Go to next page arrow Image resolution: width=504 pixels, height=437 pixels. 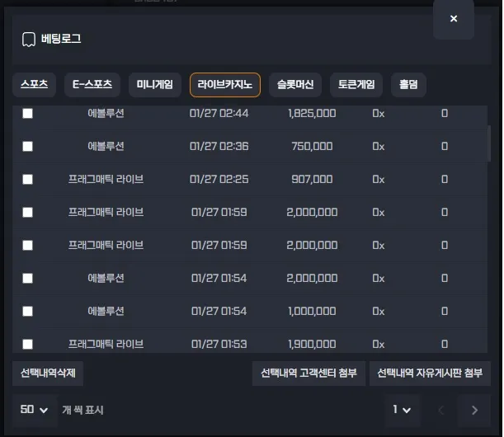pos(473,410)
